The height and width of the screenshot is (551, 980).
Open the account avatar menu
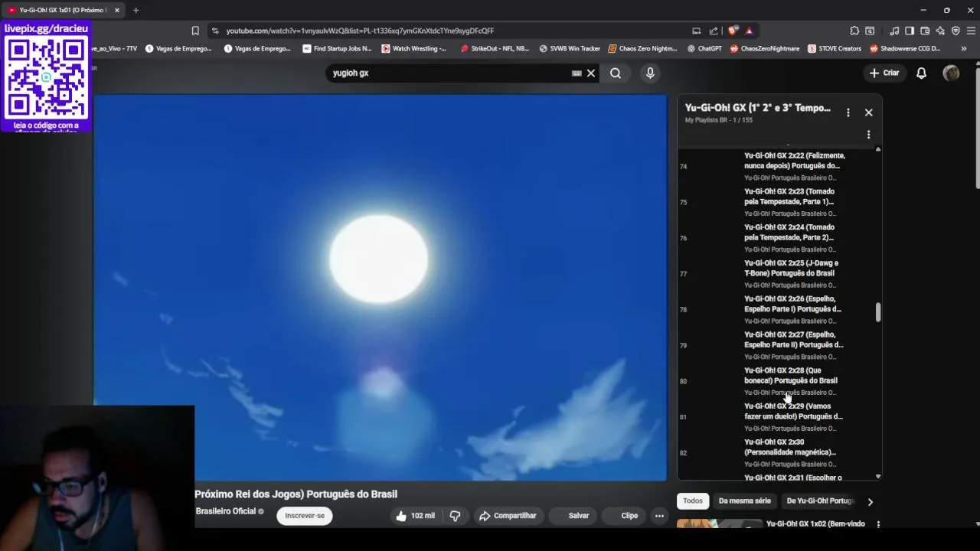951,73
